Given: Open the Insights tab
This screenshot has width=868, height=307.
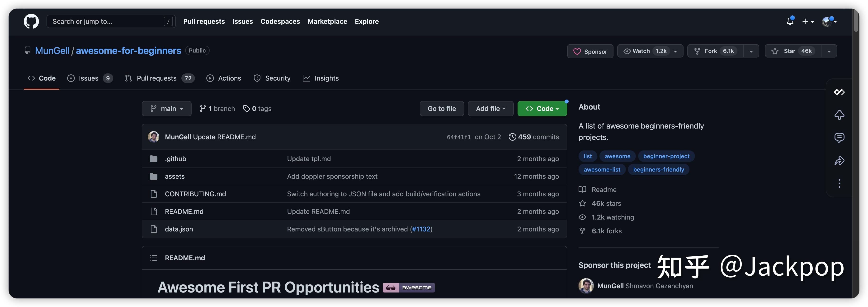Looking at the screenshot, I should coord(321,78).
